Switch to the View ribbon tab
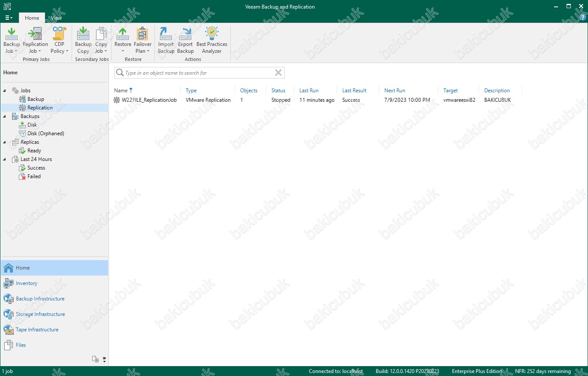This screenshot has height=376, width=588. pos(56,18)
